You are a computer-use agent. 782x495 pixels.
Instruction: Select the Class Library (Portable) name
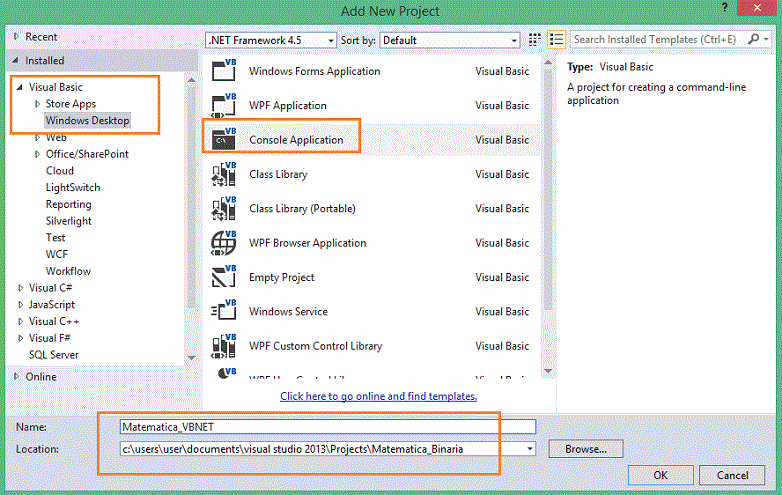click(x=302, y=208)
